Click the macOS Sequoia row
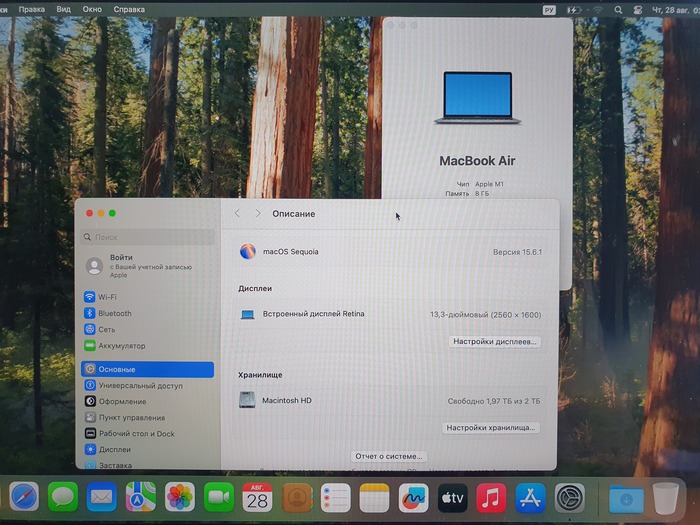Image resolution: width=700 pixels, height=525 pixels. (390, 252)
